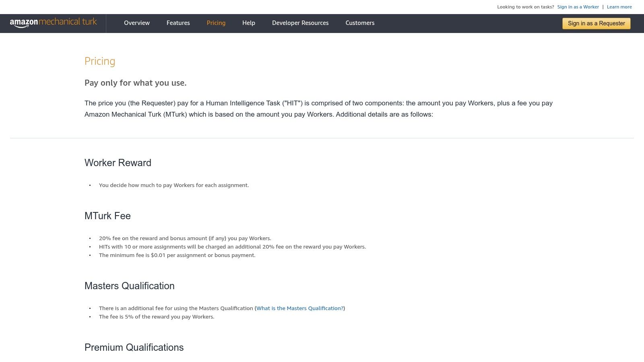Open the Overview nav item
The image size is (644, 362).
point(137,23)
